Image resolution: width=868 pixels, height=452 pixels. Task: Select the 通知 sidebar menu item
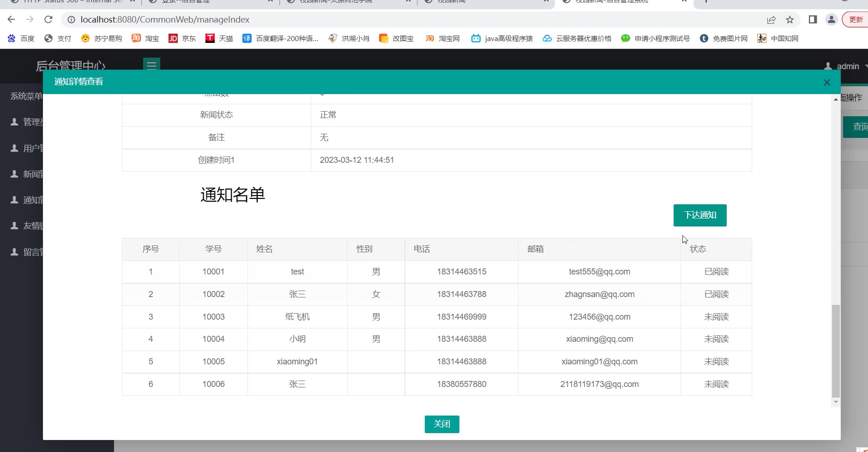point(26,200)
